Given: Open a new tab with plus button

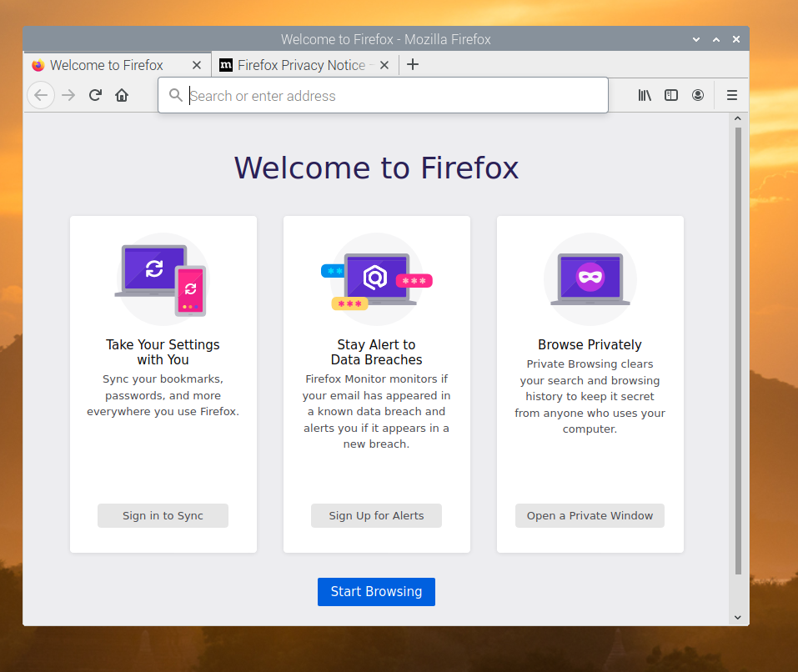Looking at the screenshot, I should [x=413, y=64].
